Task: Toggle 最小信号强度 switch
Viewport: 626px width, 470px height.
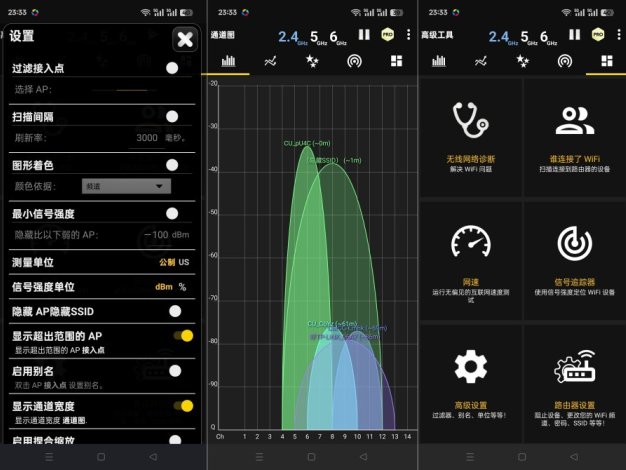Action: (172, 214)
